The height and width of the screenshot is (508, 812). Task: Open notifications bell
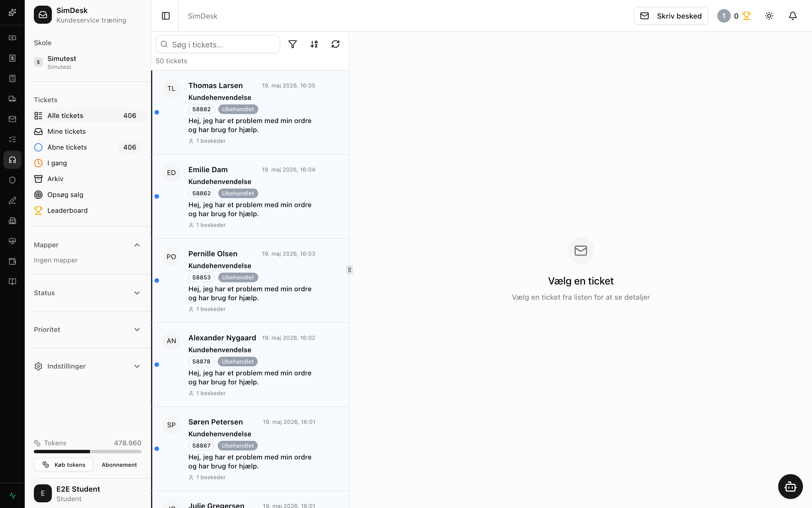793,16
